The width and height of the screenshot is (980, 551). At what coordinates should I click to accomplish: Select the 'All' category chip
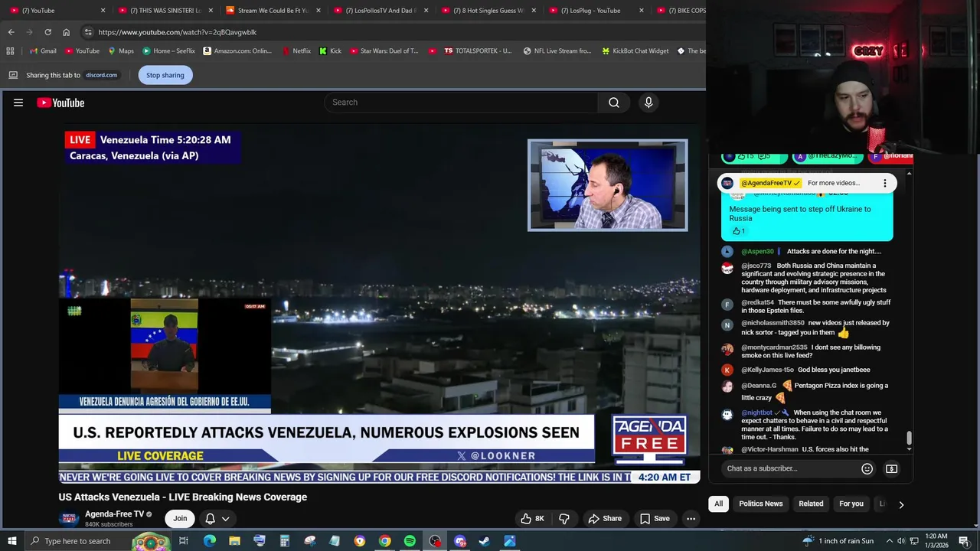[x=718, y=504]
